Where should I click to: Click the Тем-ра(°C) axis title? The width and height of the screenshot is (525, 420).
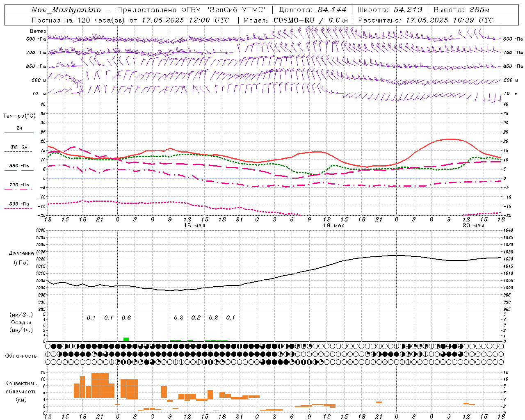pyautogui.click(x=19, y=116)
